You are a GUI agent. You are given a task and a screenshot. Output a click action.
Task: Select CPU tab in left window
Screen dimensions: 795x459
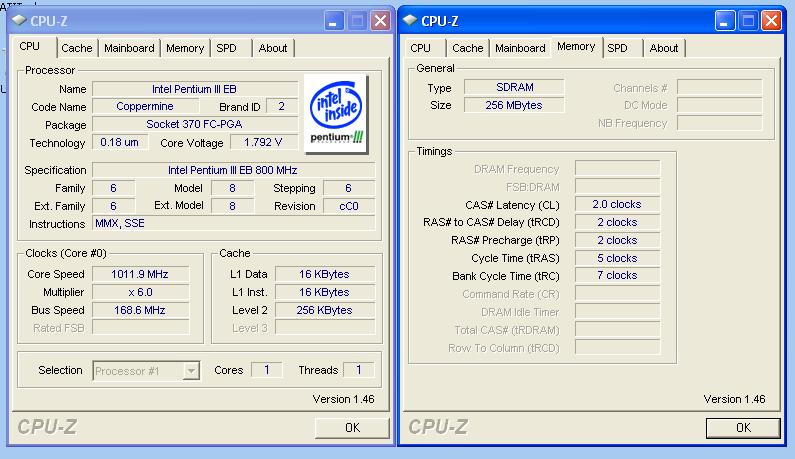coord(29,46)
